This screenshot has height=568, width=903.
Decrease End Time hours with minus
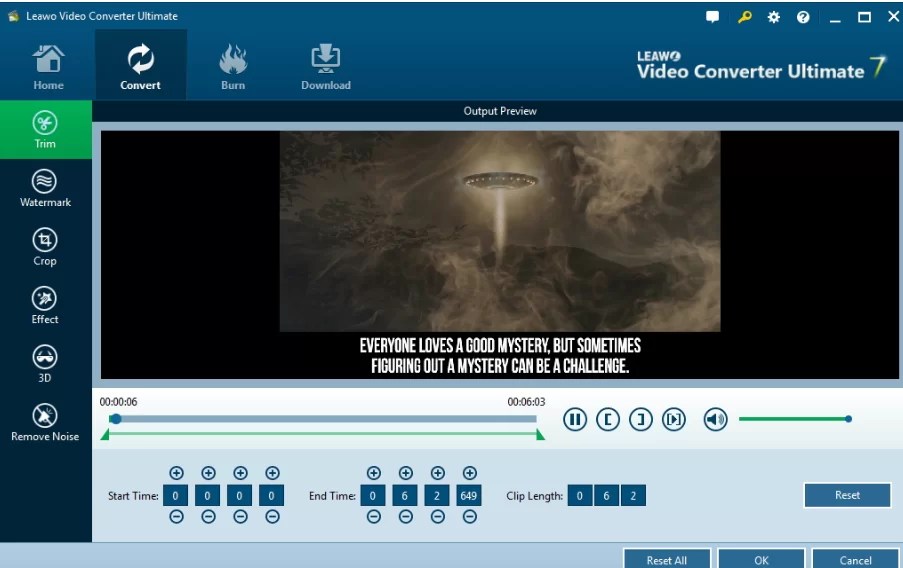pyautogui.click(x=374, y=517)
